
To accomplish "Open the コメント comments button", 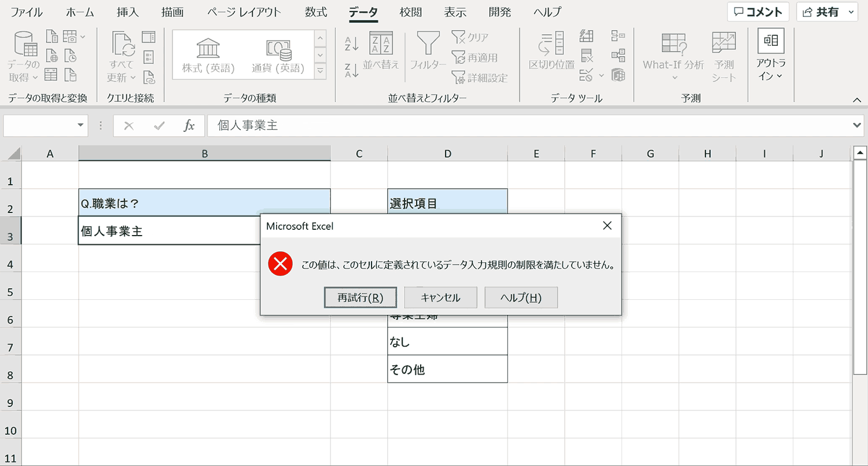I will click(759, 12).
